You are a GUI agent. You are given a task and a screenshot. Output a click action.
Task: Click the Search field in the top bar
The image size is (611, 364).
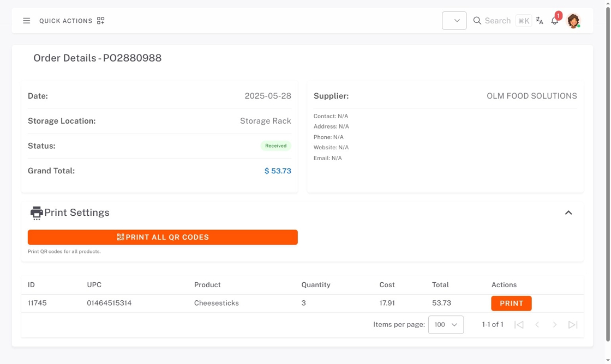498,21
